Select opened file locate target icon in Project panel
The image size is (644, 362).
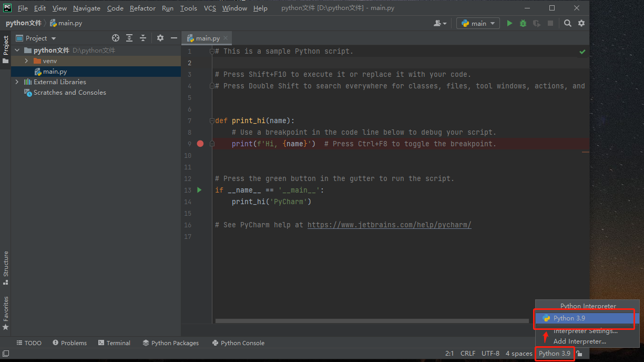coord(116,38)
